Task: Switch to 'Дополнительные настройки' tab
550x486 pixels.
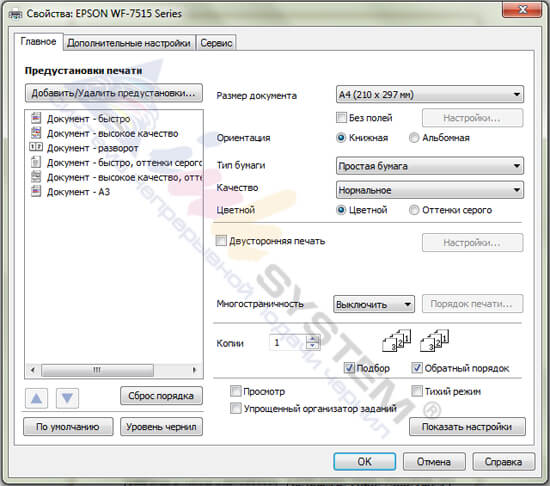Action: 129,43
